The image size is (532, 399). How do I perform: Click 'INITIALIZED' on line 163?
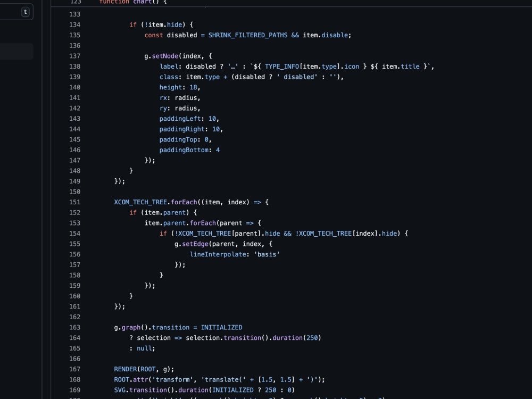(x=221, y=328)
